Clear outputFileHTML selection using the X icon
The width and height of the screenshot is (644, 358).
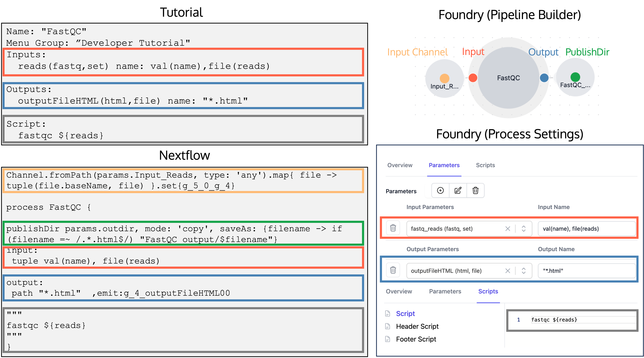pos(508,271)
